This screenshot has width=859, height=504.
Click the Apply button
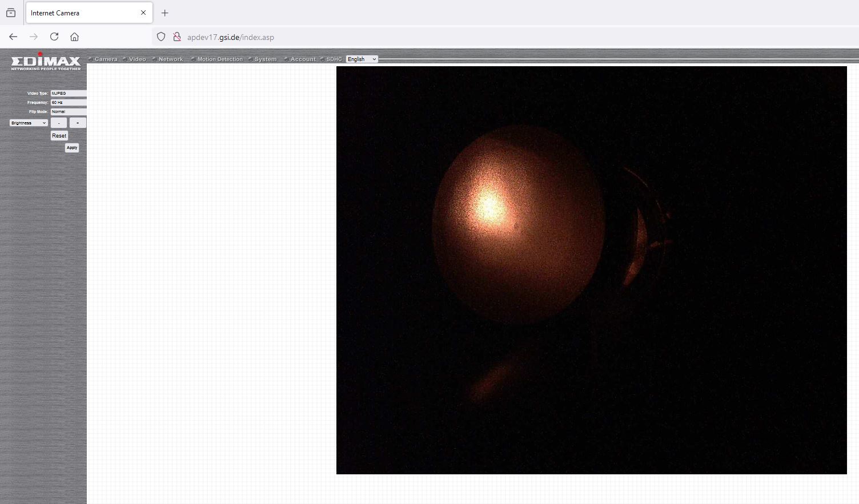point(72,148)
